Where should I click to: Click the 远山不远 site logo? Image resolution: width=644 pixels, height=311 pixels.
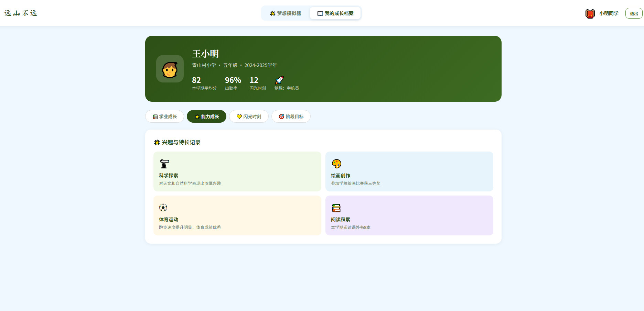pyautogui.click(x=21, y=13)
